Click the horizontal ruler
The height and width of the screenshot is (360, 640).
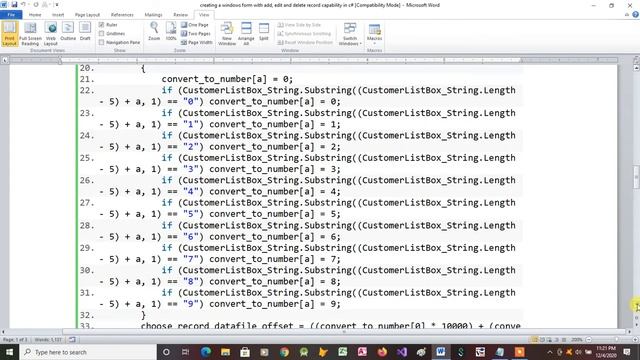click(x=313, y=60)
